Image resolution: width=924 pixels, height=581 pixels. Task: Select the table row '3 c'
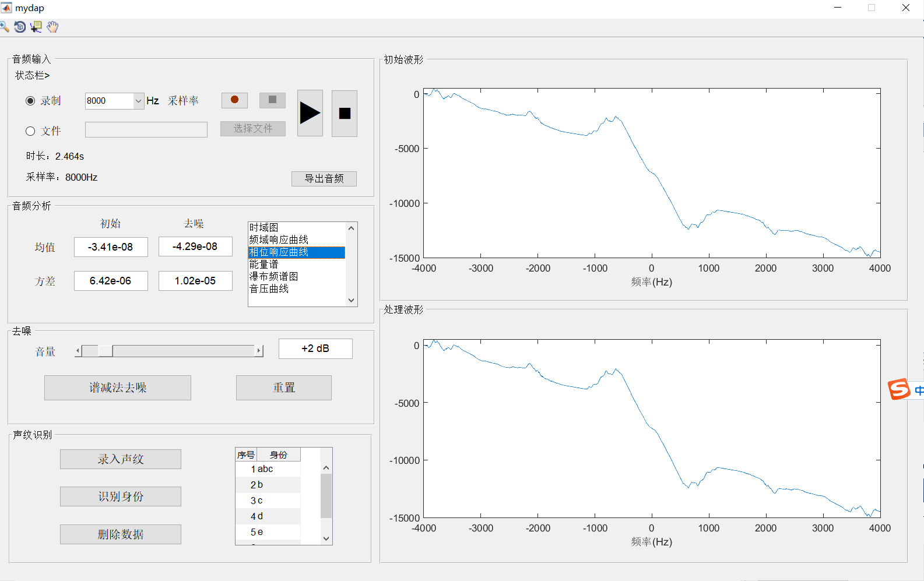(x=268, y=501)
